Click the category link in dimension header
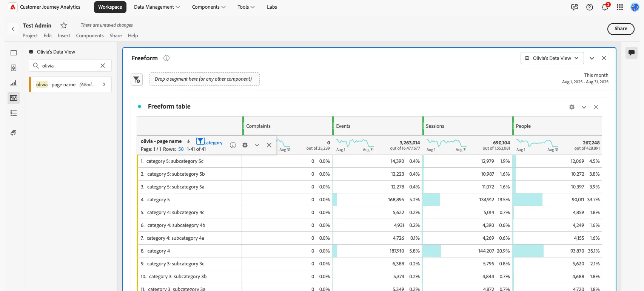The width and height of the screenshot is (644, 291). tap(213, 143)
